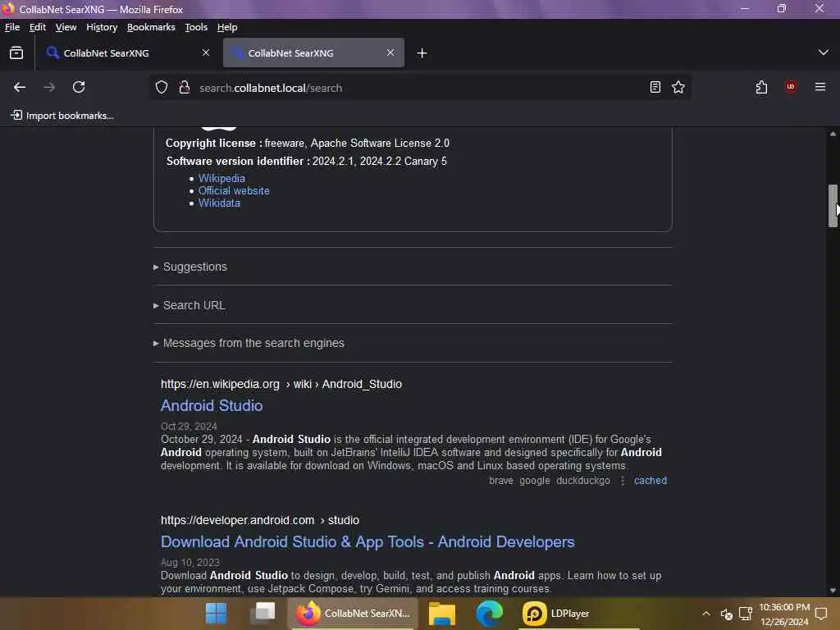Click the padlock site info icon
Image resolution: width=840 pixels, height=630 pixels.
coord(185,87)
